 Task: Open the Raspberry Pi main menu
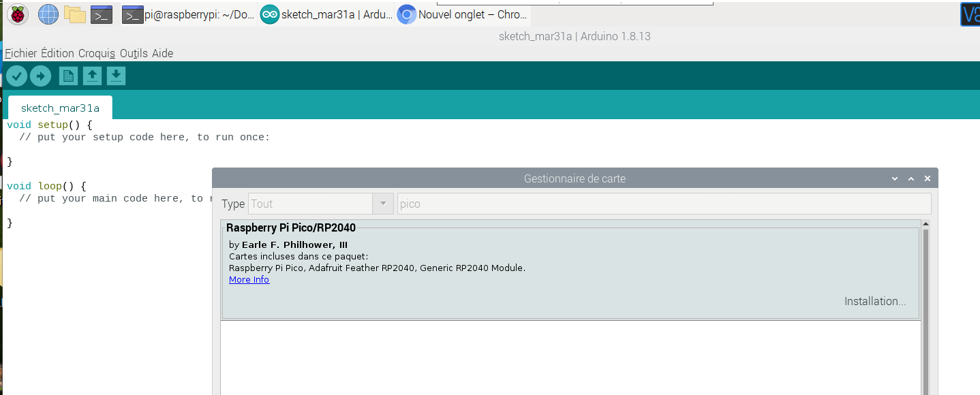click(17, 14)
